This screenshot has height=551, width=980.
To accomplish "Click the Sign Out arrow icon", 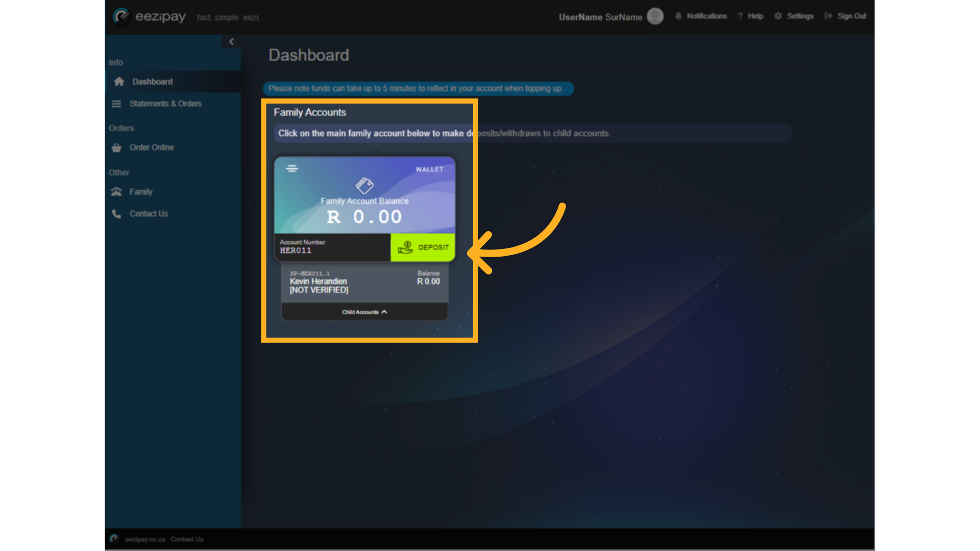I will 828,16.
